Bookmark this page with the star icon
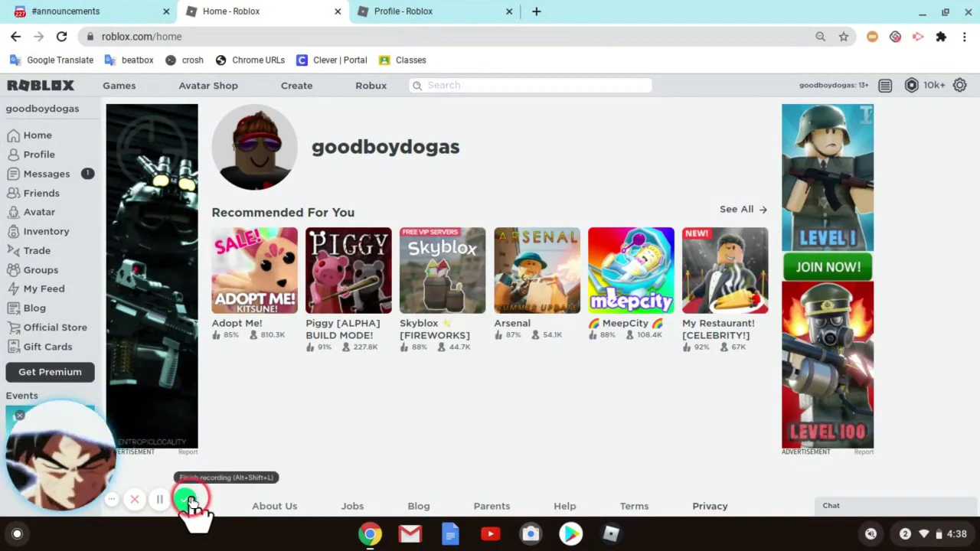The height and width of the screenshot is (551, 980). [x=843, y=36]
